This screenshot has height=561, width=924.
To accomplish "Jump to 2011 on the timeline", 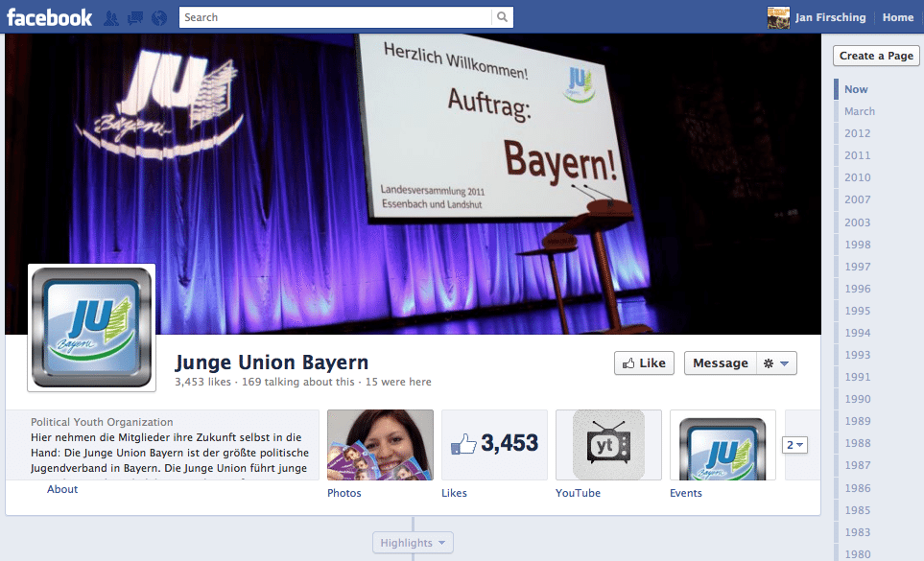I will tap(858, 155).
